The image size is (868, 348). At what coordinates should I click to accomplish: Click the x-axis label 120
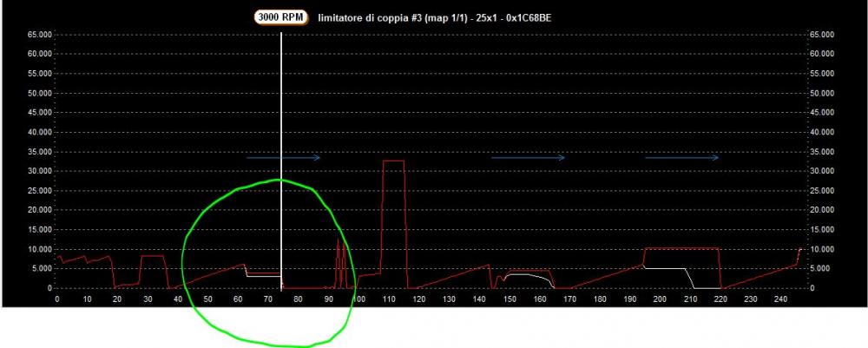point(418,299)
